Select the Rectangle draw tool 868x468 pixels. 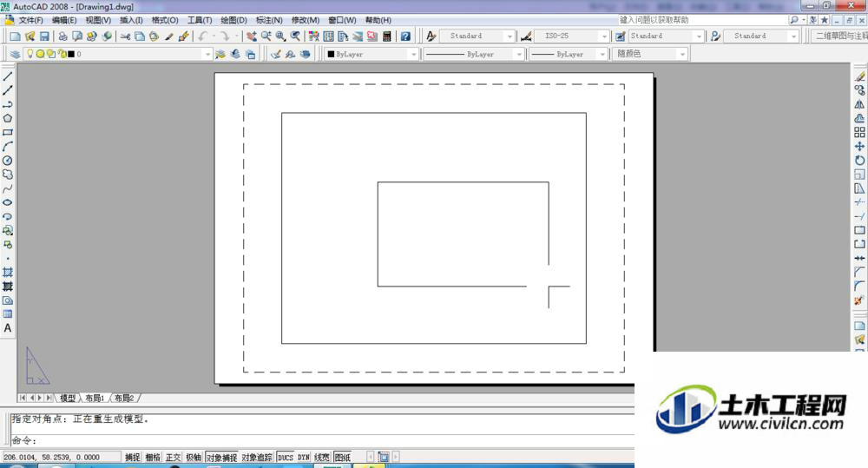pos(8,132)
